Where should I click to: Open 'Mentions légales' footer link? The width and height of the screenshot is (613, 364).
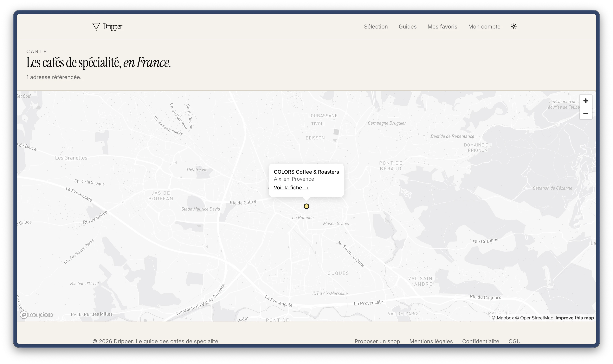(431, 341)
